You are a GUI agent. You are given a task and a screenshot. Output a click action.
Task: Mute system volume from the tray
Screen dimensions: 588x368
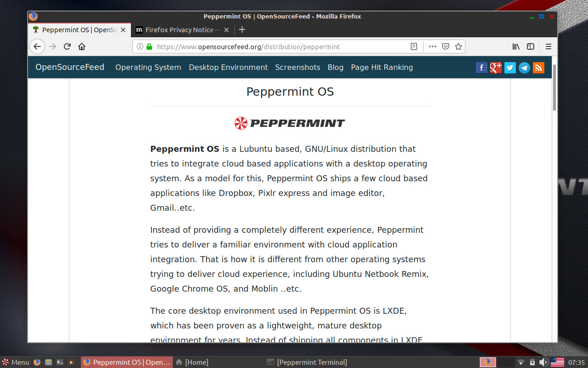544,362
